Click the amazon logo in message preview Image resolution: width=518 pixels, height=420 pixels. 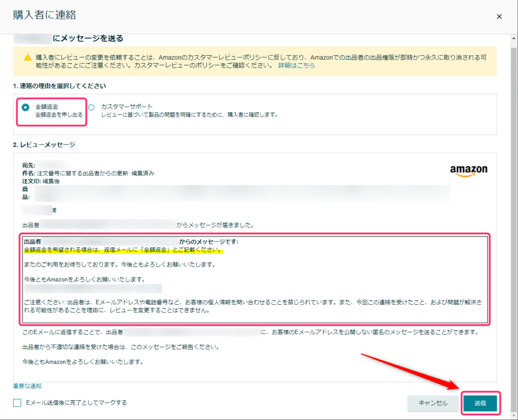click(468, 171)
